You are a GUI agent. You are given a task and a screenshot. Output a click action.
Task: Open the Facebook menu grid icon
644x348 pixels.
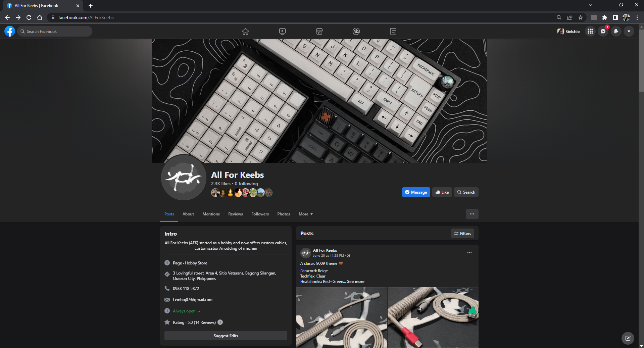[590, 31]
